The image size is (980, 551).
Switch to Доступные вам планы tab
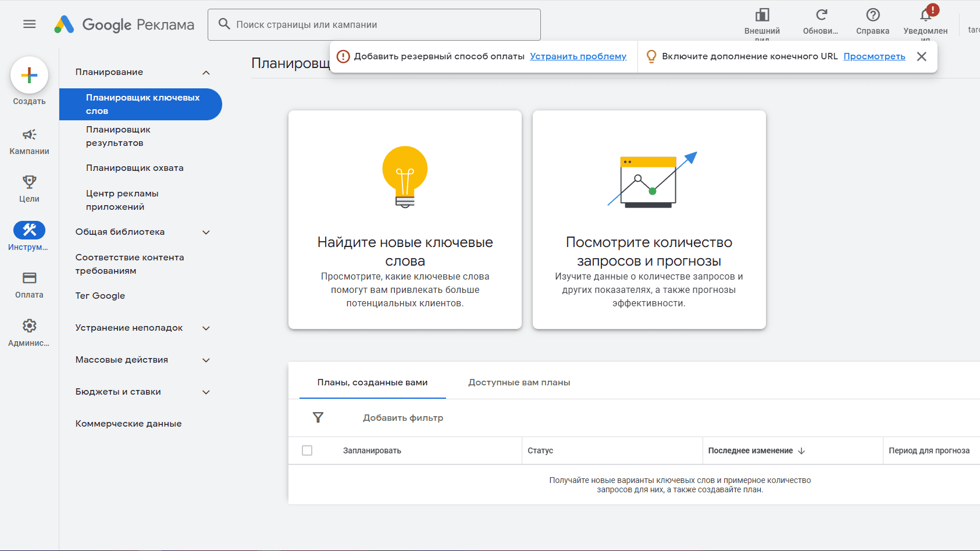[x=519, y=382]
